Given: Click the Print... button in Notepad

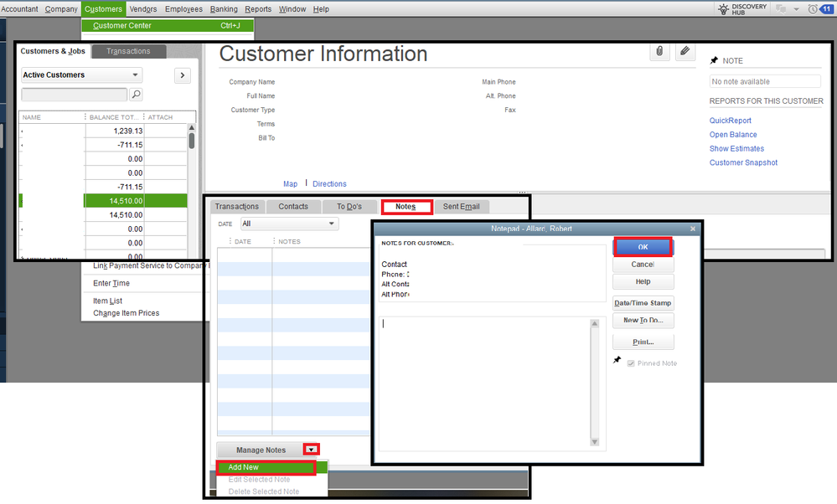Looking at the screenshot, I should pyautogui.click(x=643, y=342).
